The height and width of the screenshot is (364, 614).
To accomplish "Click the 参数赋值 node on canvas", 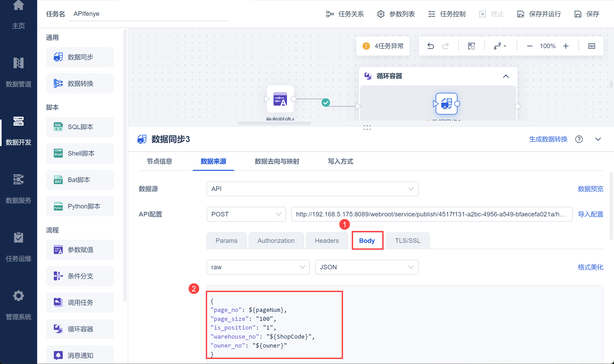I will coord(280,99).
